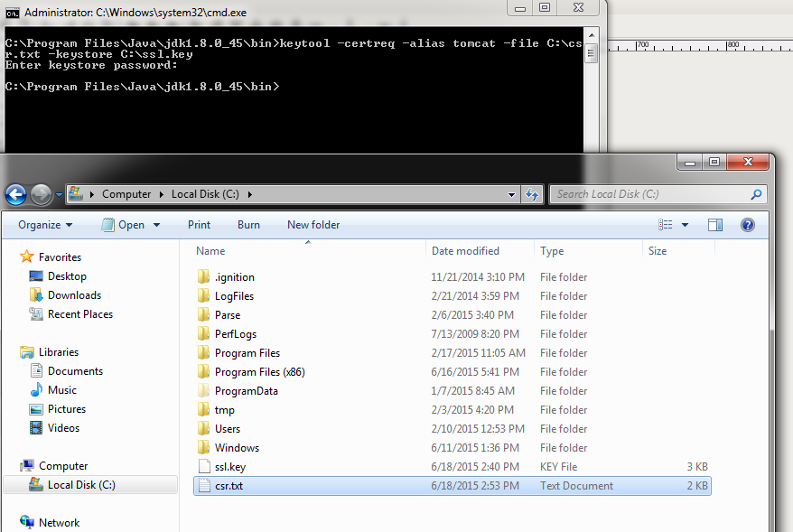Select the Windows folder icon
The height and width of the screenshot is (532, 793).
[203, 447]
